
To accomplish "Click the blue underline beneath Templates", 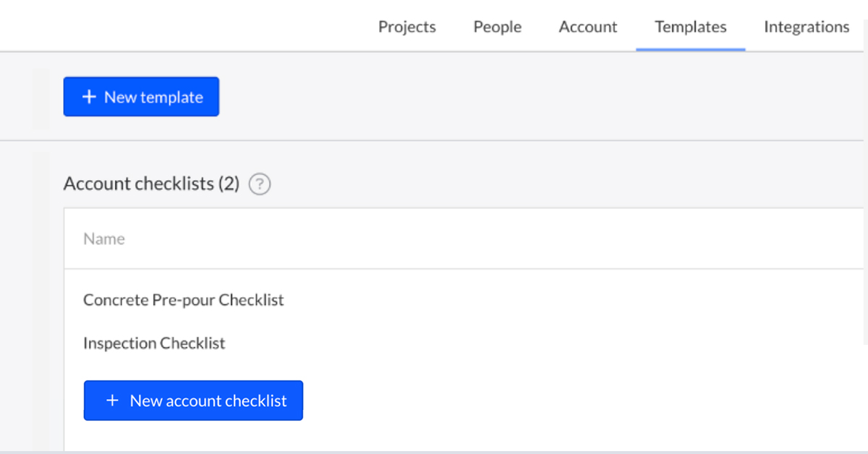I will point(690,49).
